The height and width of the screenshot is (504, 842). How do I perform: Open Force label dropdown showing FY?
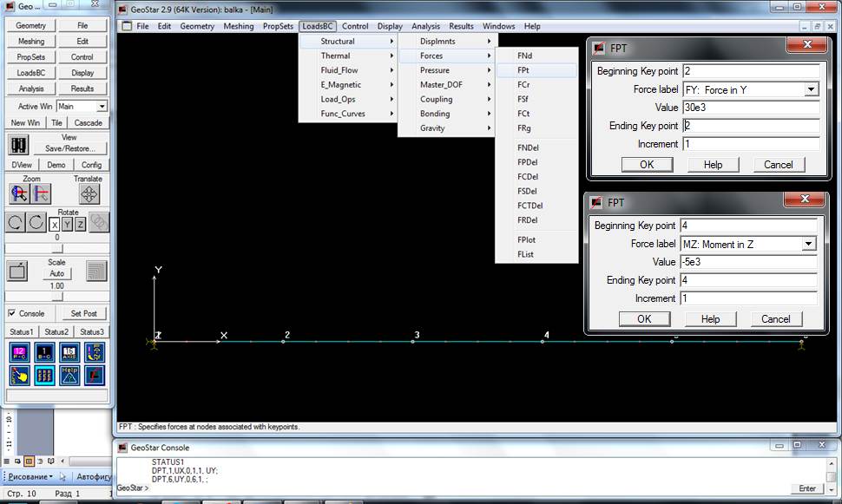(x=812, y=89)
